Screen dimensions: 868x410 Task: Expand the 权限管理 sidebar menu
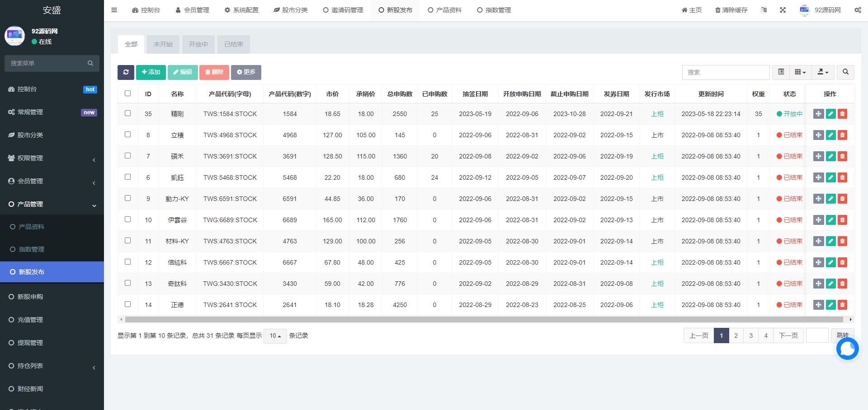pos(52,158)
